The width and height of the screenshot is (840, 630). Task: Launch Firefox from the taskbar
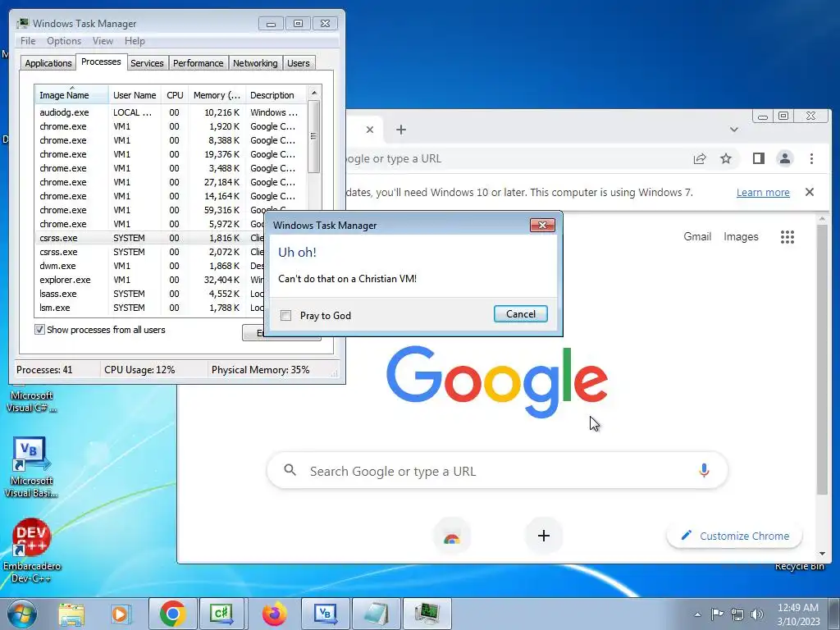(x=274, y=614)
